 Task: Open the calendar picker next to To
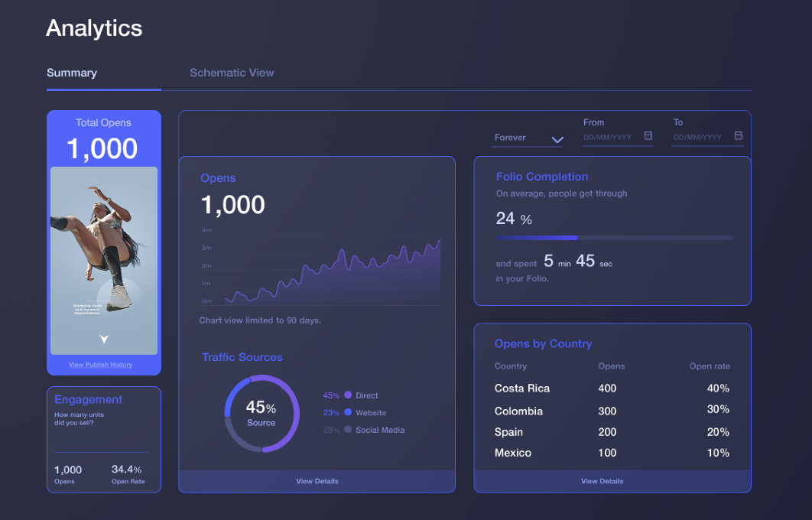[738, 135]
